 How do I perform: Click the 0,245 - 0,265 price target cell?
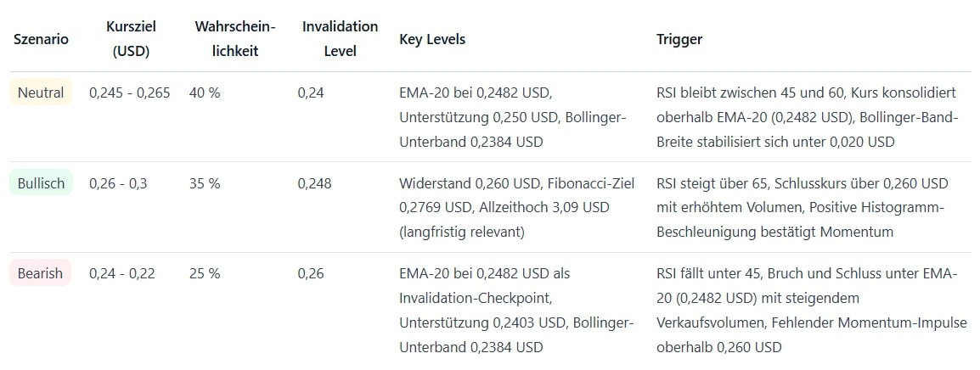[129, 92]
